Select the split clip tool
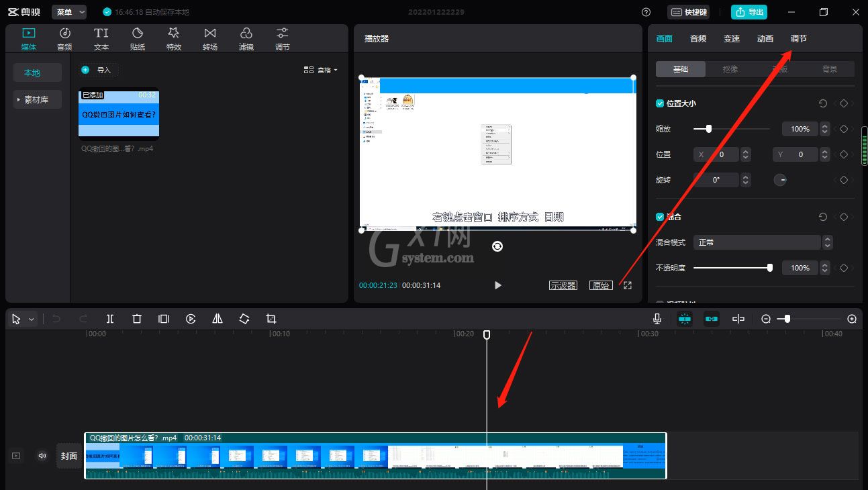 pos(110,319)
